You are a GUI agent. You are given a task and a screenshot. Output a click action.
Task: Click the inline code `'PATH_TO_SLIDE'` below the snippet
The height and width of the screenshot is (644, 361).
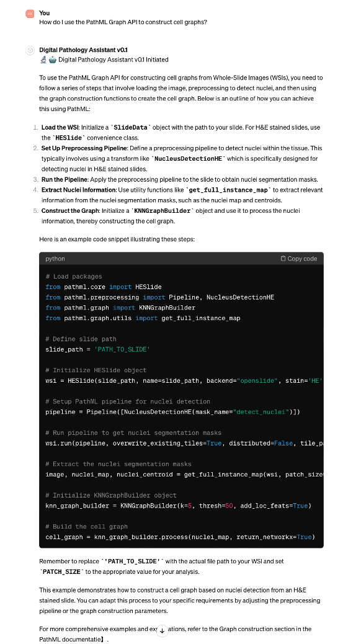pos(133,561)
